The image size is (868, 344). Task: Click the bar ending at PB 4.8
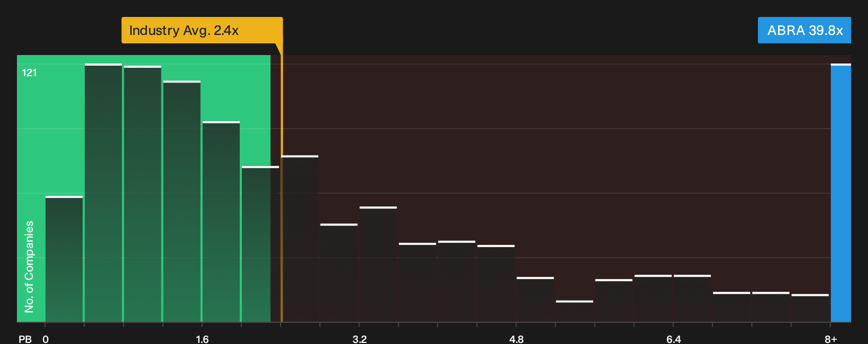(x=496, y=284)
